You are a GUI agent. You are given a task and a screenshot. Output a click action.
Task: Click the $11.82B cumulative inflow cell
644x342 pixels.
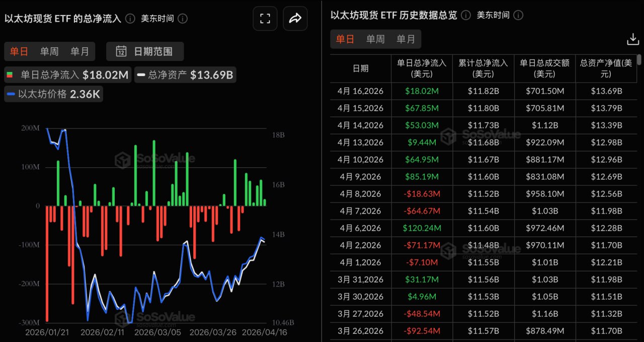coord(484,91)
